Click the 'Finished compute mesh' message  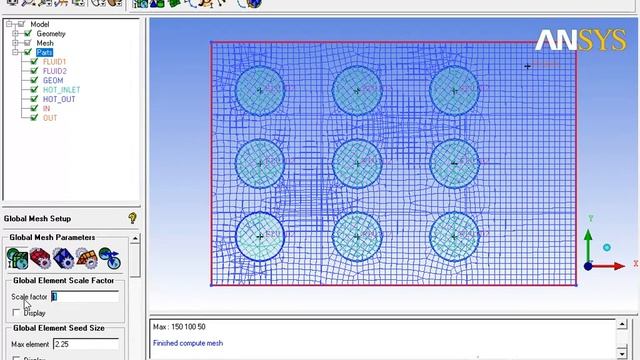point(188,343)
